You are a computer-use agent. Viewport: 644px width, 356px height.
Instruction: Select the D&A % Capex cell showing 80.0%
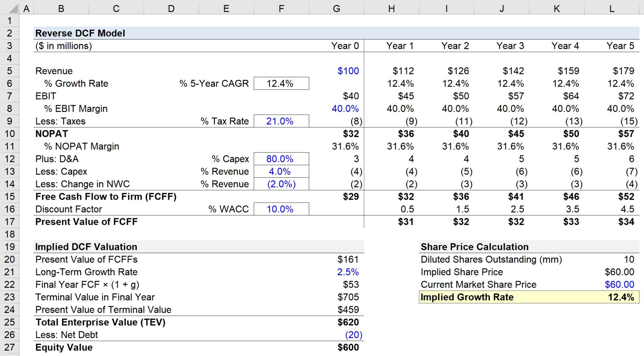tap(281, 159)
